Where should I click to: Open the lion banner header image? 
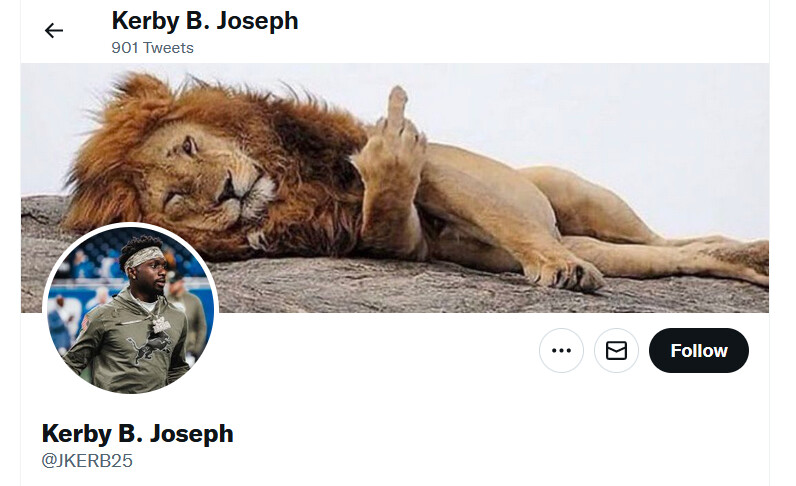pyautogui.click(x=395, y=188)
